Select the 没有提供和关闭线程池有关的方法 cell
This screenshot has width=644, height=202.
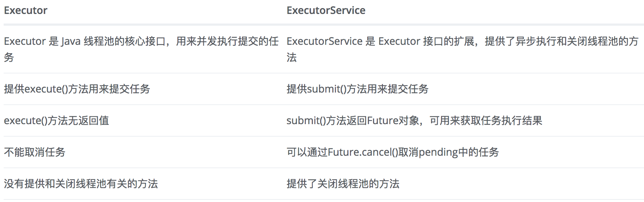[81, 184]
